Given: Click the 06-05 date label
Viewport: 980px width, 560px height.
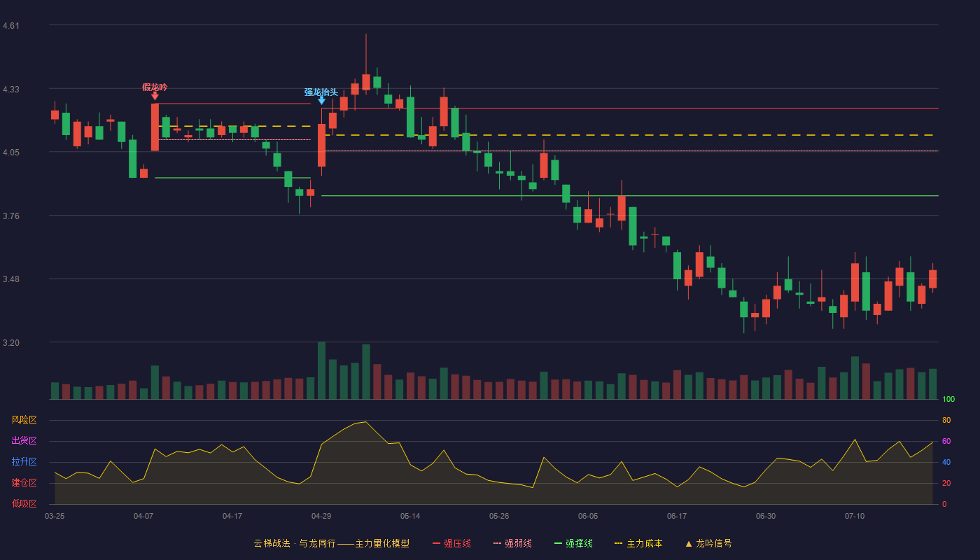Looking at the screenshot, I should (x=588, y=516).
